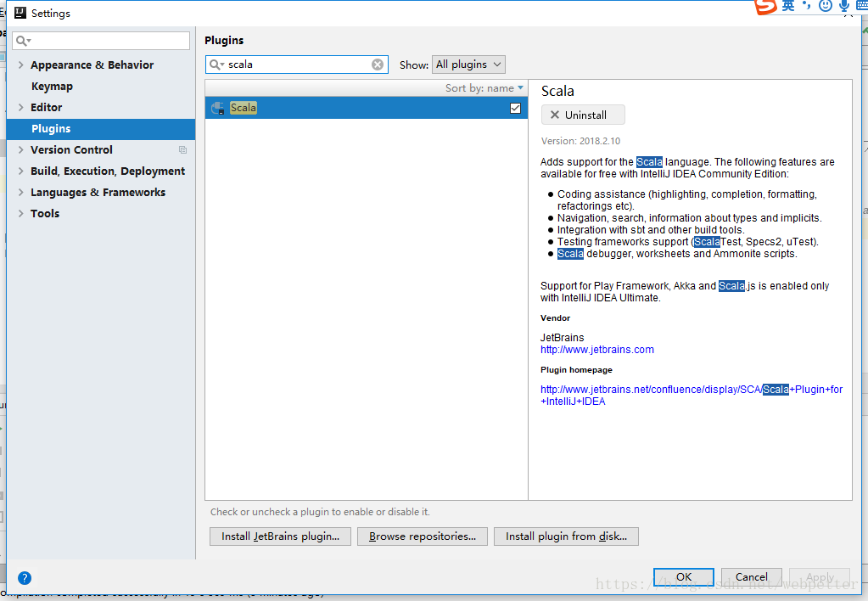Uncheck the Scala plugin enable checkbox
The image size is (868, 601).
click(515, 108)
